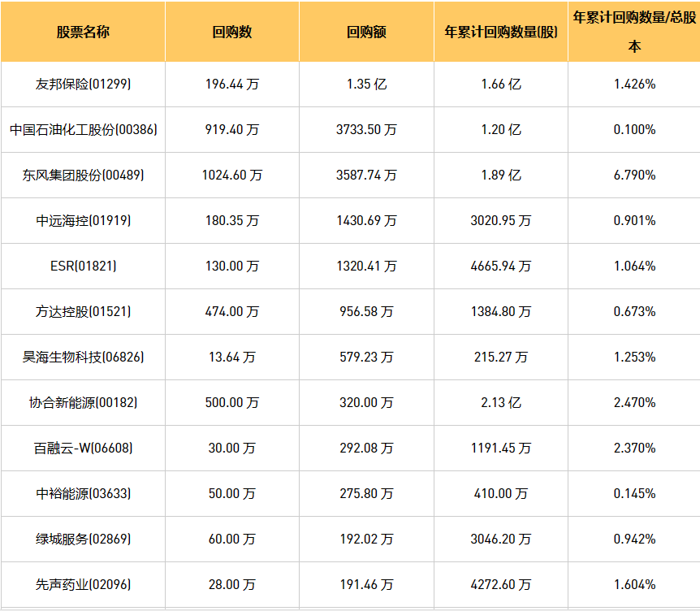The width and height of the screenshot is (700, 611).
Task: Select the ESR(01821) stock name
Action: click(x=83, y=266)
